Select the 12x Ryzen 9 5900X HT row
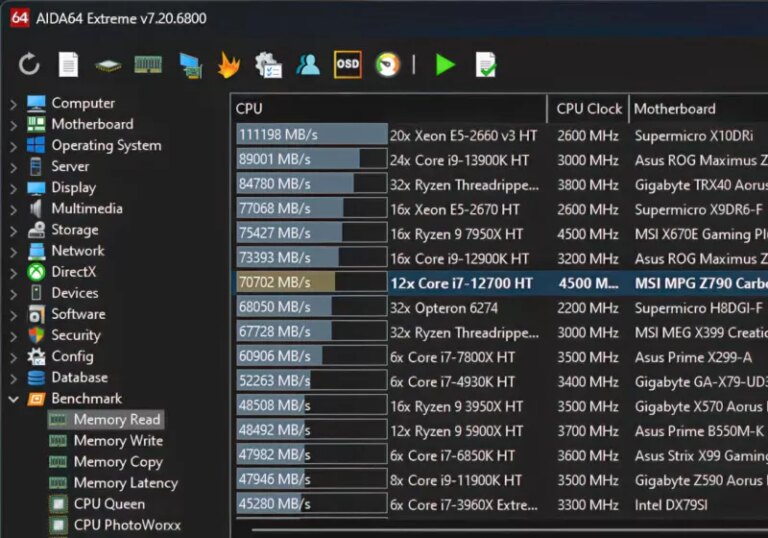This screenshot has height=538, width=768. click(x=500, y=431)
